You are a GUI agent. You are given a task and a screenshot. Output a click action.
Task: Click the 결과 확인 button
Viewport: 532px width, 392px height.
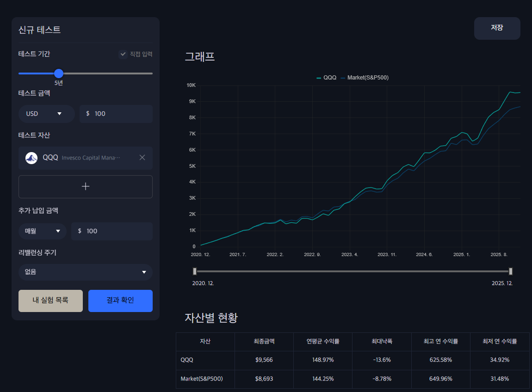(120, 300)
